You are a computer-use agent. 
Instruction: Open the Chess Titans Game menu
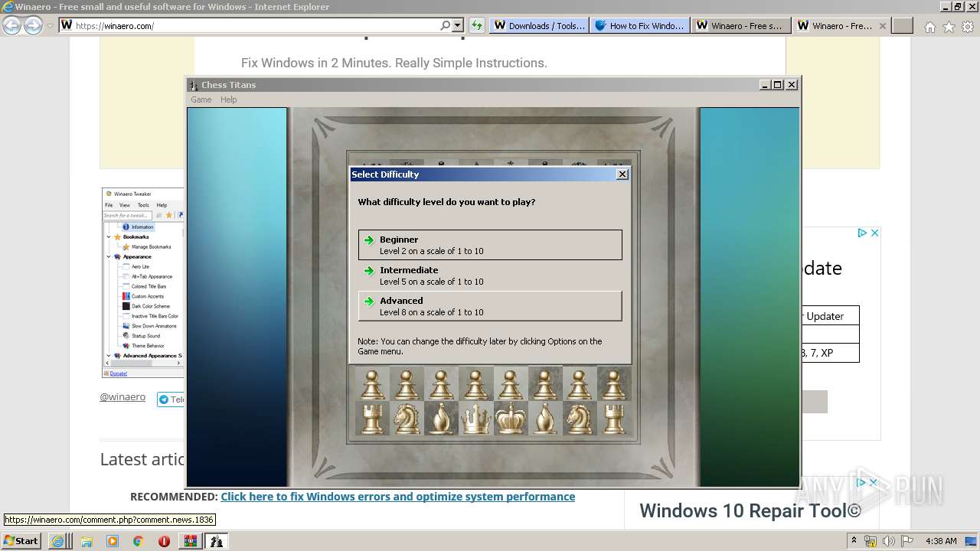(201, 99)
